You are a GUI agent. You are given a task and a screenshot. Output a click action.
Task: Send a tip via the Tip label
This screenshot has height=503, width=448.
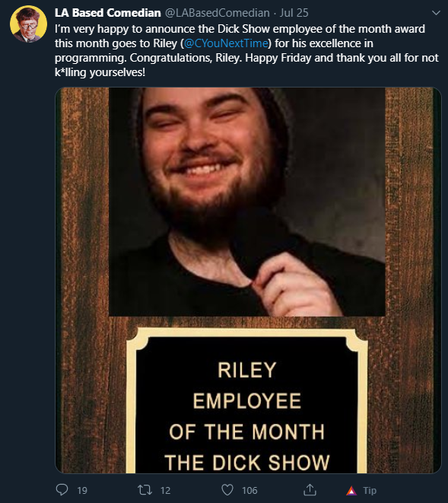[370, 491]
